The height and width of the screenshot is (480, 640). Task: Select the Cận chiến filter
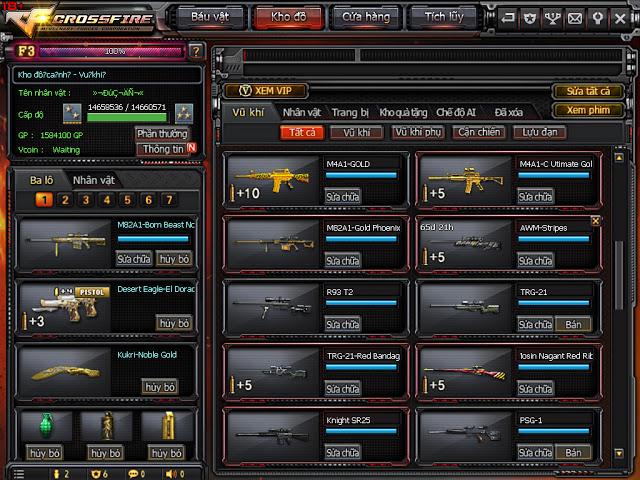click(479, 132)
